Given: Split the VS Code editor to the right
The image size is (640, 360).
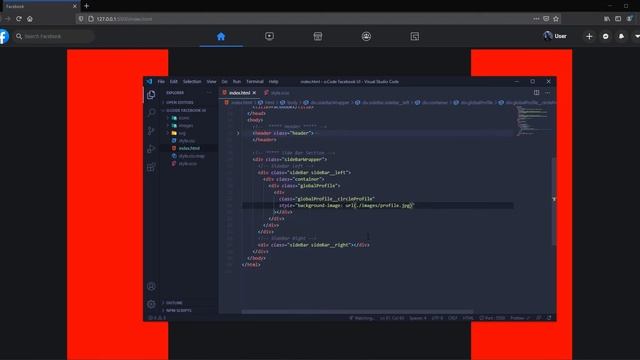Looking at the screenshot, I should [x=536, y=93].
